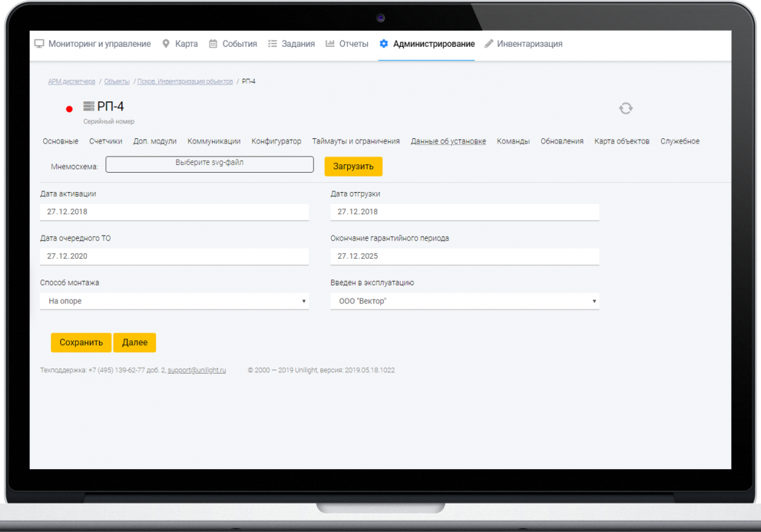Click the chart icon for Отчеты
Image resolution: width=761 pixels, height=532 pixels.
(330, 44)
